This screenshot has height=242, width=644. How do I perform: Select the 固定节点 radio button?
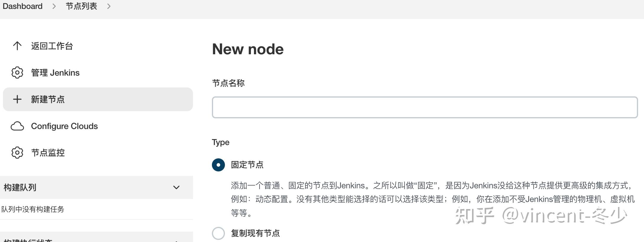point(218,165)
